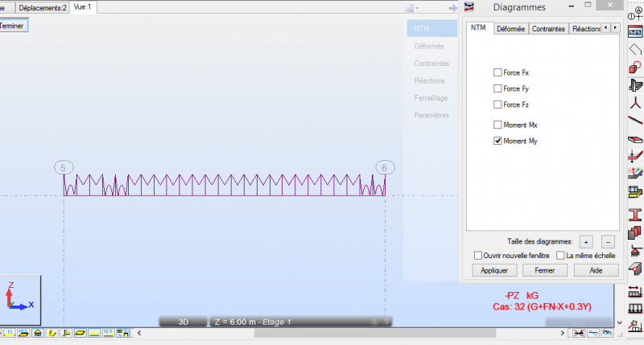Image resolution: width=644 pixels, height=345 pixels.
Task: Click the case text 'Cas: 32 (G+FN-X+0.3Y)'
Action: coord(542,306)
